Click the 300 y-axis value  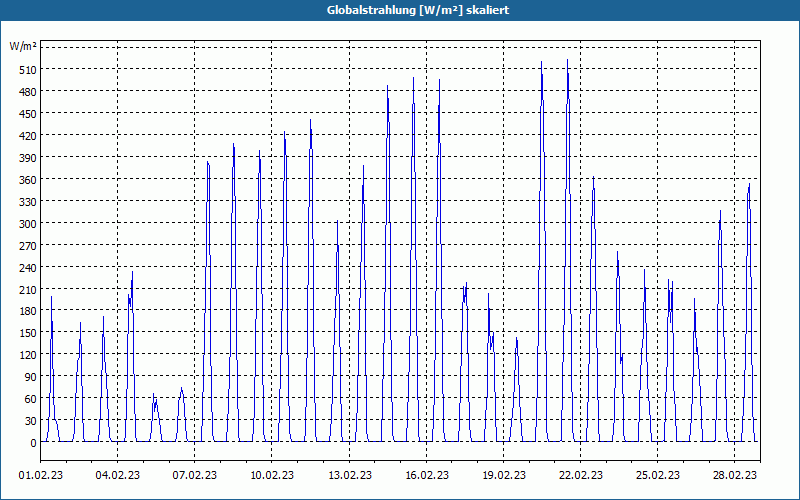pyautogui.click(x=28, y=223)
